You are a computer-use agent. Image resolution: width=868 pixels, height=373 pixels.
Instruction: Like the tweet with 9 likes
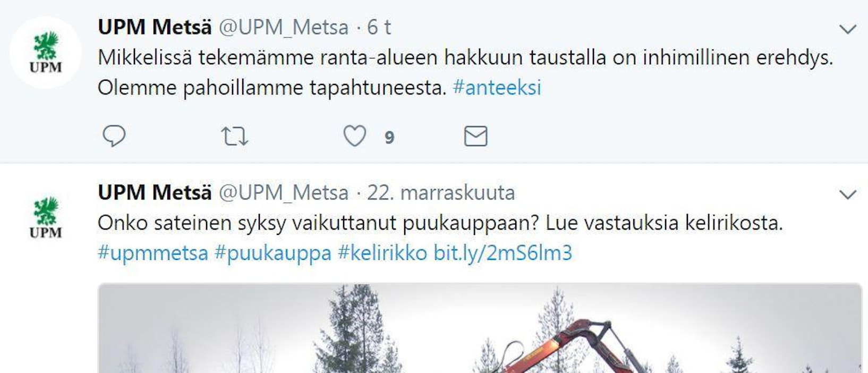pos(354,136)
